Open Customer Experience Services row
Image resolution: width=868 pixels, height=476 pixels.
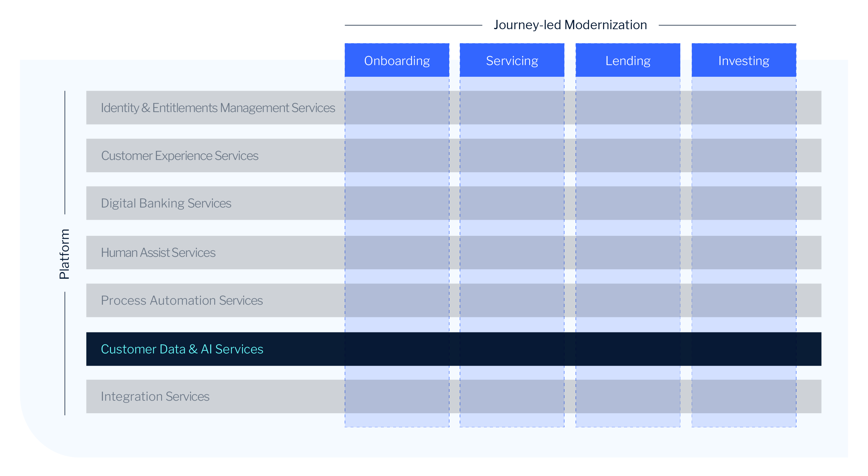coord(454,156)
